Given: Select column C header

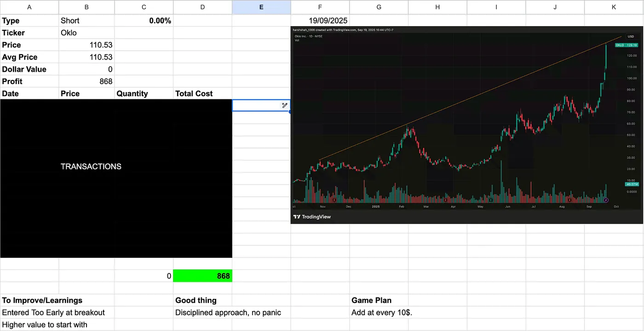Looking at the screenshot, I should pyautogui.click(x=144, y=7).
